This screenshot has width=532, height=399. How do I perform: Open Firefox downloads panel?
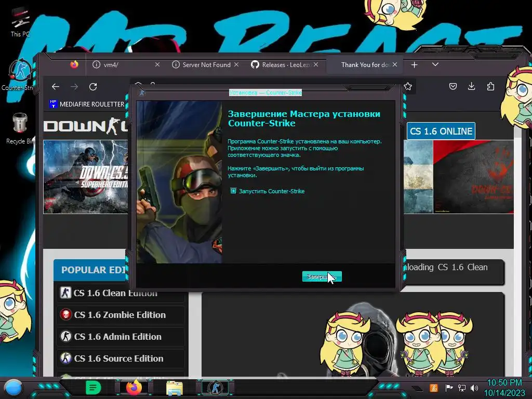pos(471,87)
